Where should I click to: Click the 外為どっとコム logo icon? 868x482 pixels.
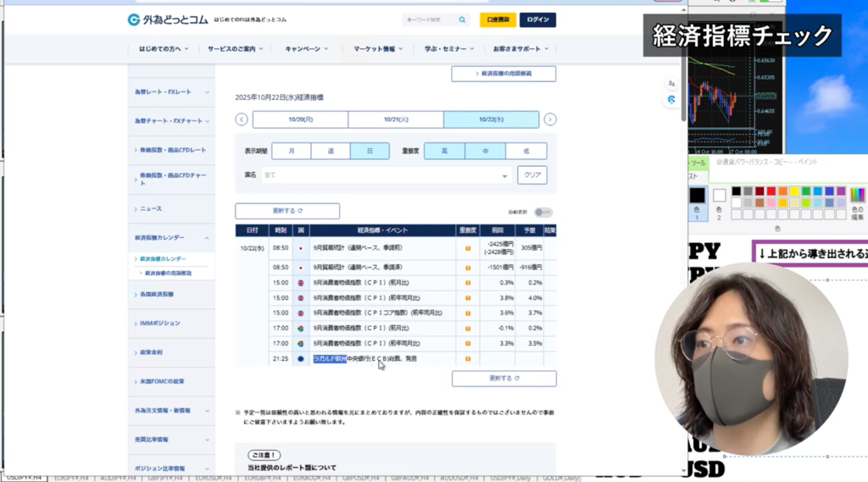pos(134,19)
